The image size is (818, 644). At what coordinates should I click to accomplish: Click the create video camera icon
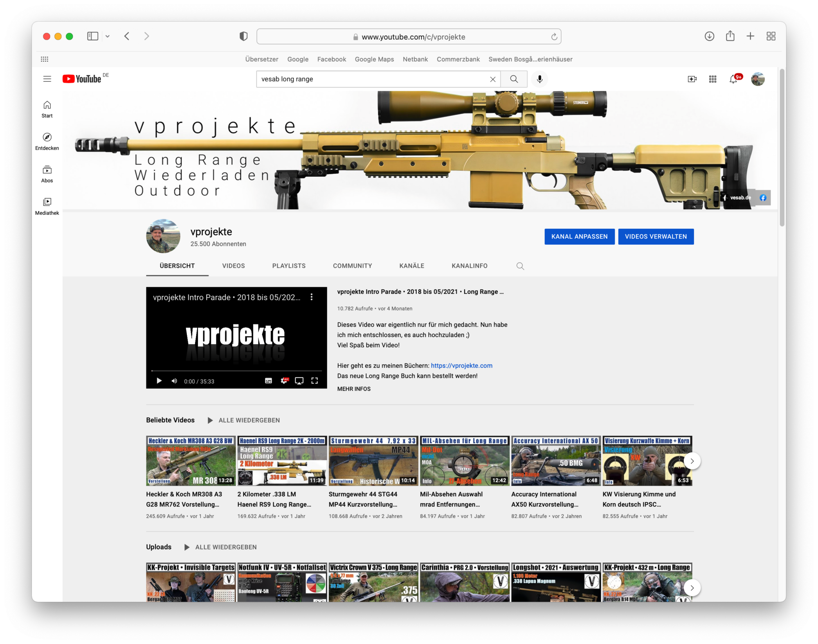[x=692, y=79]
